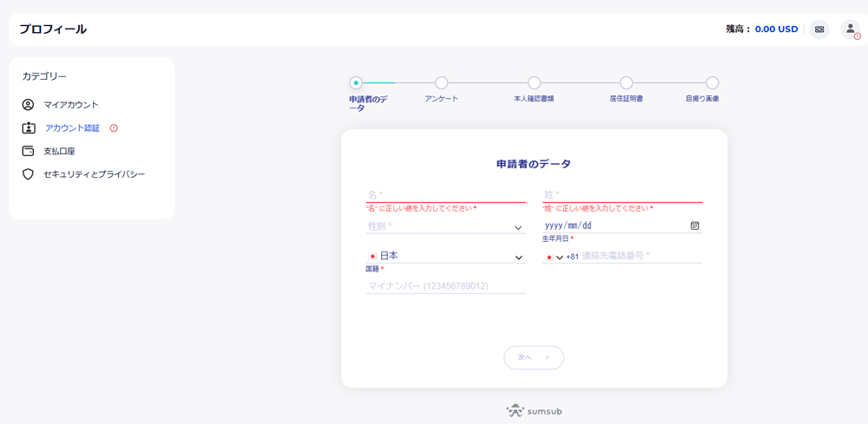Click the 姓 last name field

(x=622, y=194)
